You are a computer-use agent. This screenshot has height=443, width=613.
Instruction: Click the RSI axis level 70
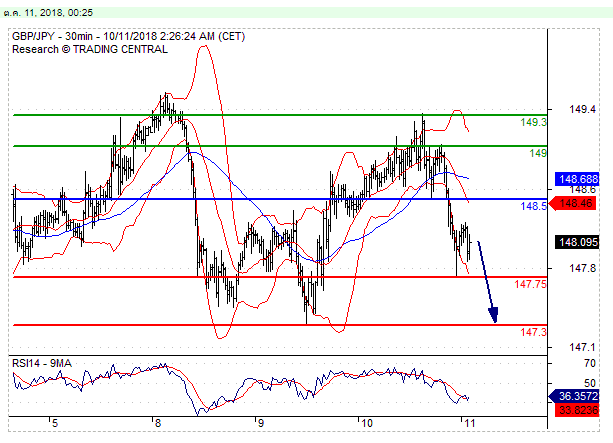pos(590,363)
